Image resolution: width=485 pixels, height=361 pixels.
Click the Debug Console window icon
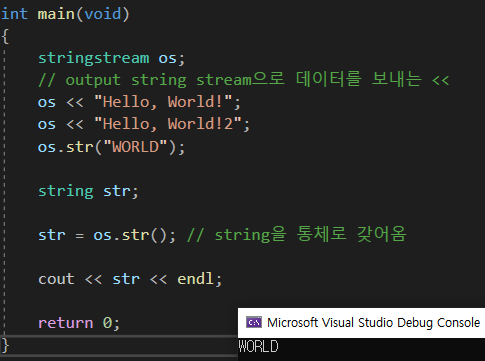coord(254,322)
